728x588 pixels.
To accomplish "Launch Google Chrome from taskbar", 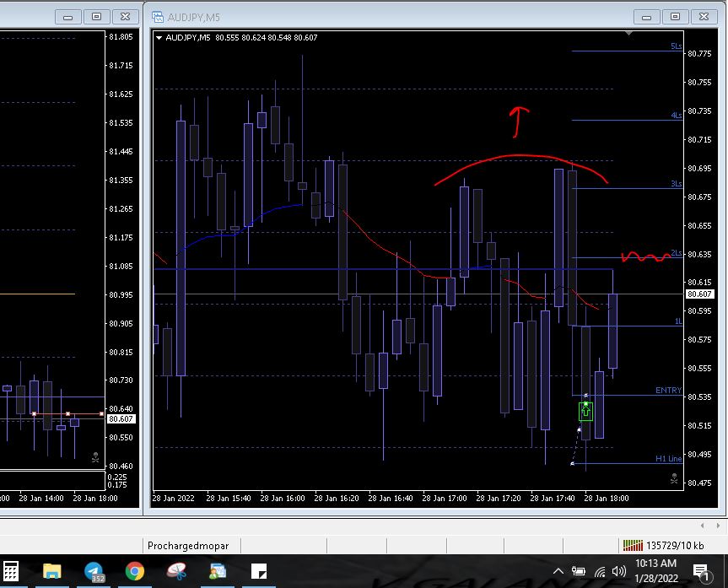I will click(134, 571).
